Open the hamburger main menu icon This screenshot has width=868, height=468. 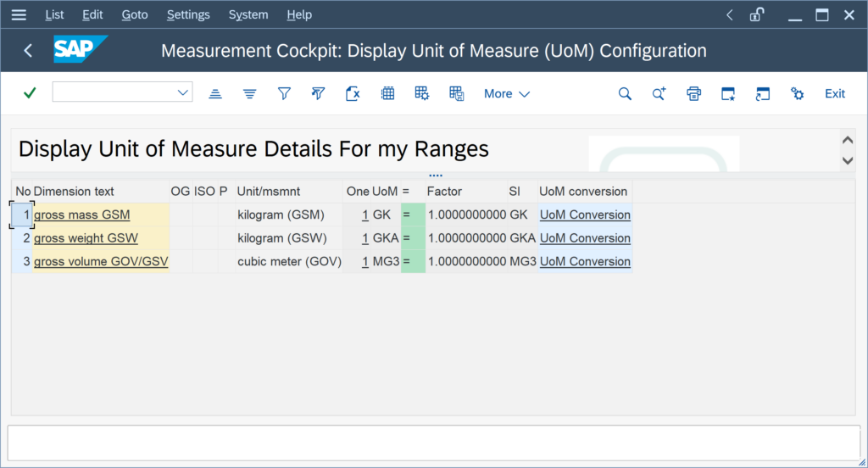click(x=19, y=15)
